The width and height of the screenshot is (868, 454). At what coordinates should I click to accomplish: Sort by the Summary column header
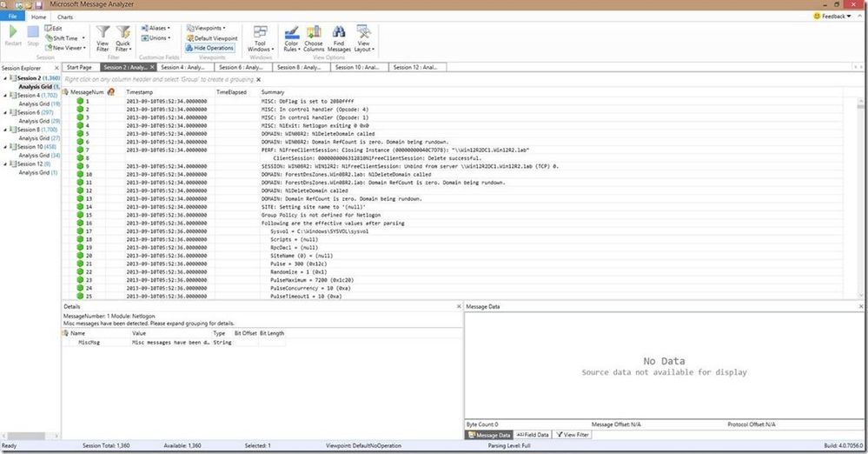[272, 92]
